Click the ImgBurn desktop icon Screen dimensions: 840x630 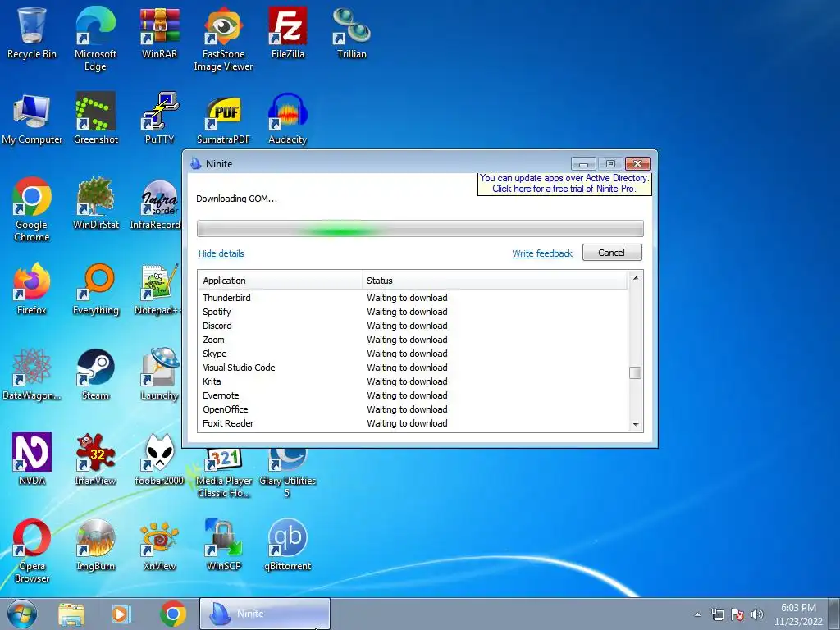(95, 546)
